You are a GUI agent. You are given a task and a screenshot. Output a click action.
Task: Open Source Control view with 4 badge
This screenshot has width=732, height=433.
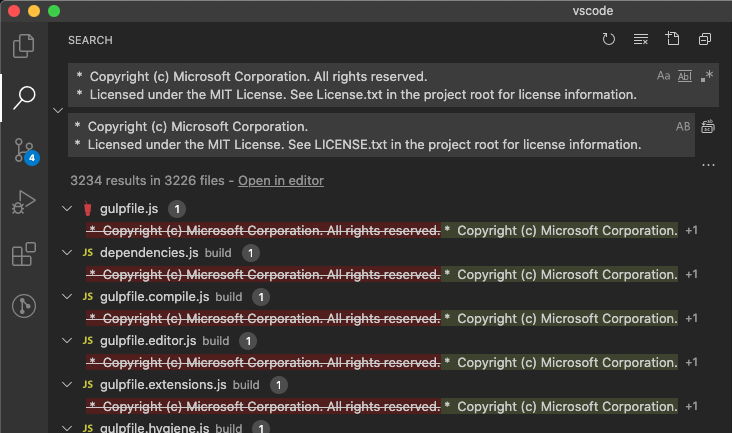24,151
